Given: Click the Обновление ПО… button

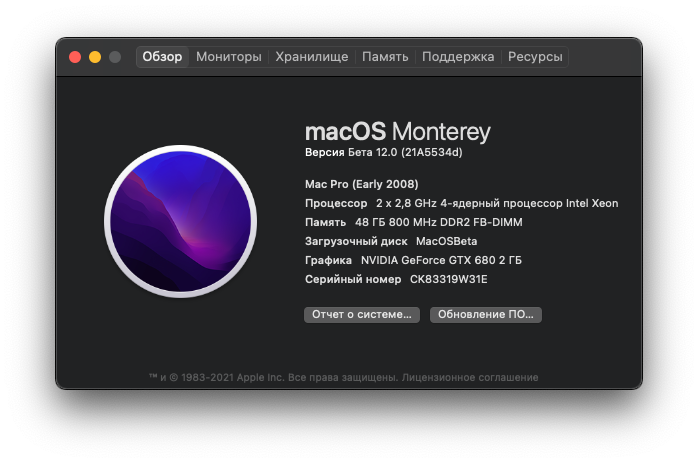Looking at the screenshot, I should click(486, 314).
